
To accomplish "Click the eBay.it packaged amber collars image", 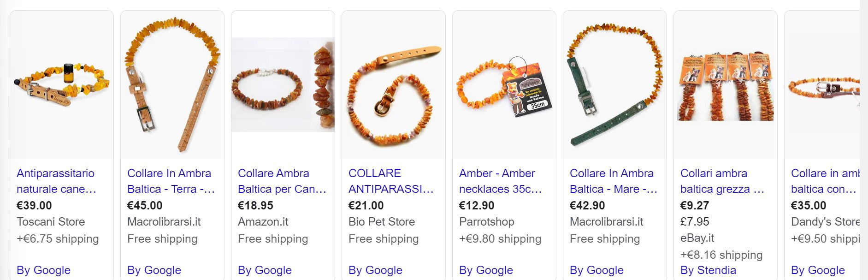I will point(726,84).
